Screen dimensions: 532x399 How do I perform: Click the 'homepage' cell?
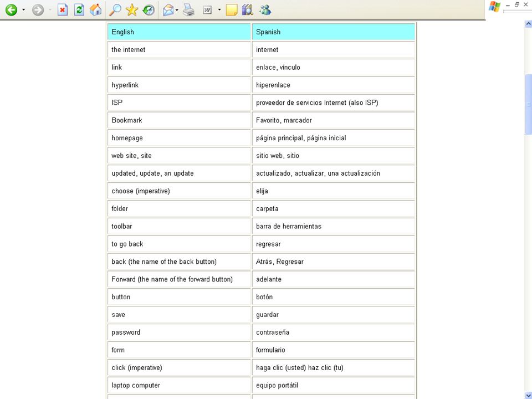click(x=179, y=138)
